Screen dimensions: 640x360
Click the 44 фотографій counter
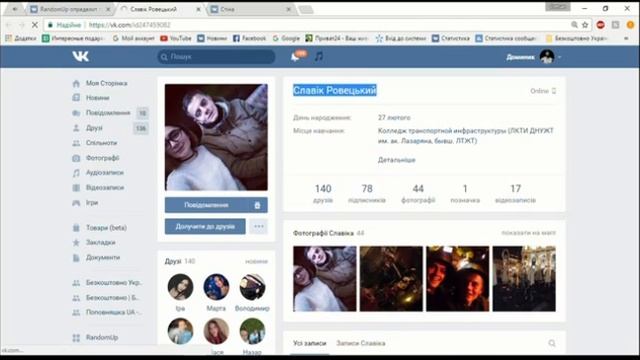[x=418, y=193]
